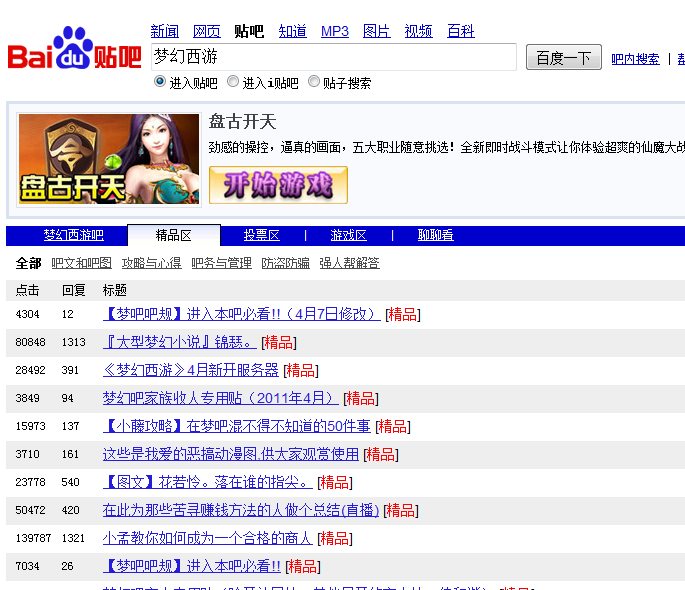The width and height of the screenshot is (685, 590).
Task: Click the click count 50472
Action: click(x=30, y=510)
